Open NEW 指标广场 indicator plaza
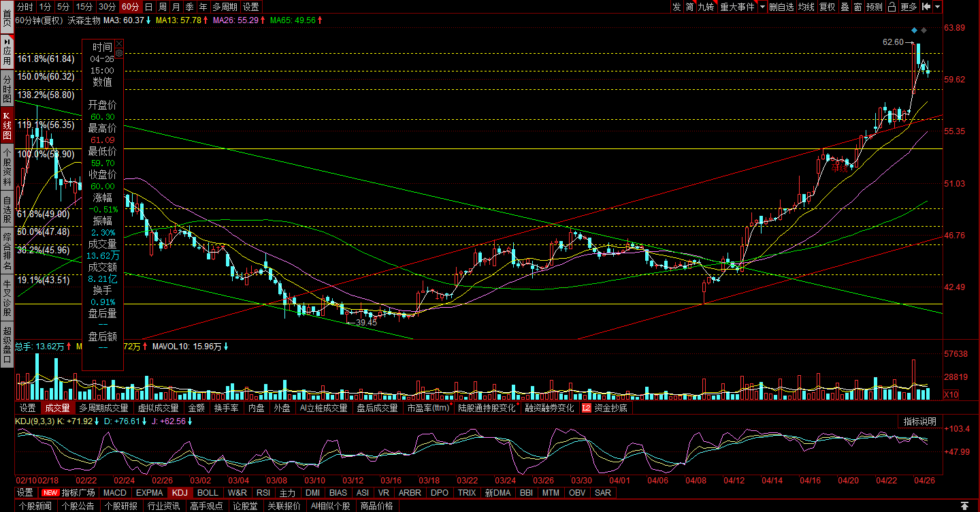This screenshot has height=512, width=980. pos(69,492)
